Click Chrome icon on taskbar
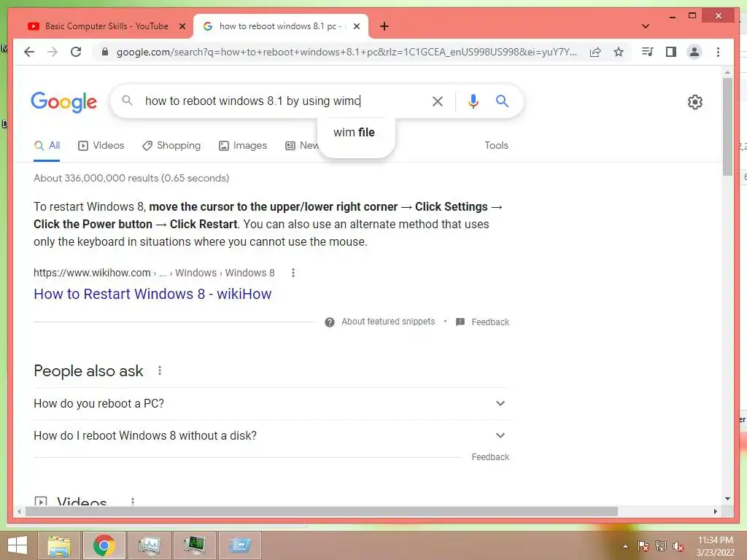Viewport: 747px width, 560px height. pyautogui.click(x=104, y=545)
